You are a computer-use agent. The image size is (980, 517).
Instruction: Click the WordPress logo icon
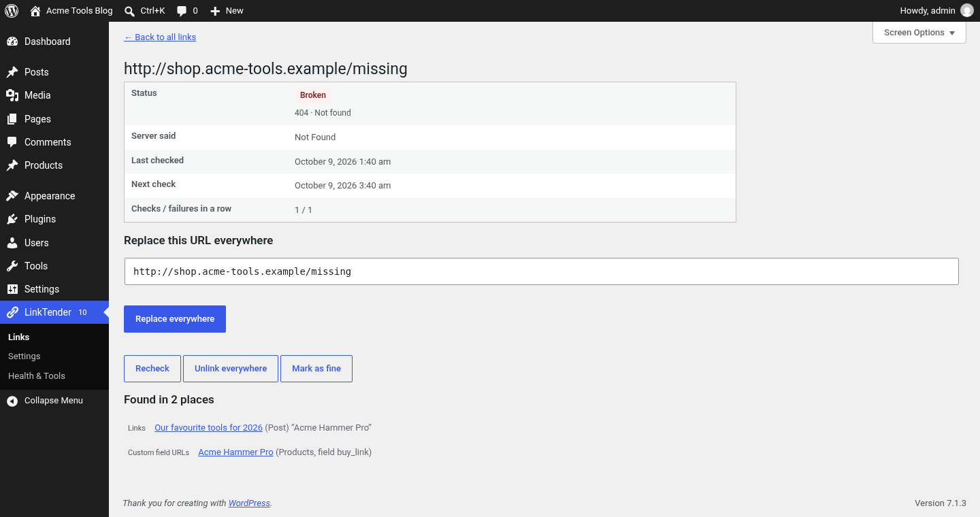12,11
